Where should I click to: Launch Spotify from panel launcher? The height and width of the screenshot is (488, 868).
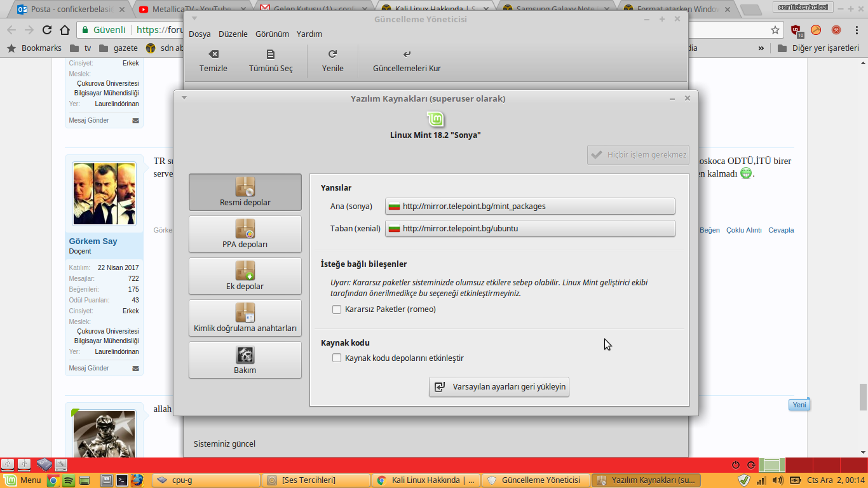[x=69, y=480]
